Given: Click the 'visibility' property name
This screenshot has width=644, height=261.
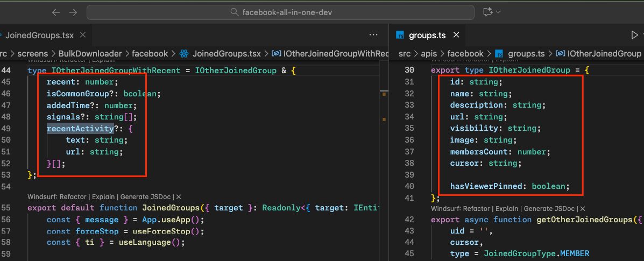Looking at the screenshot, I should pos(474,128).
